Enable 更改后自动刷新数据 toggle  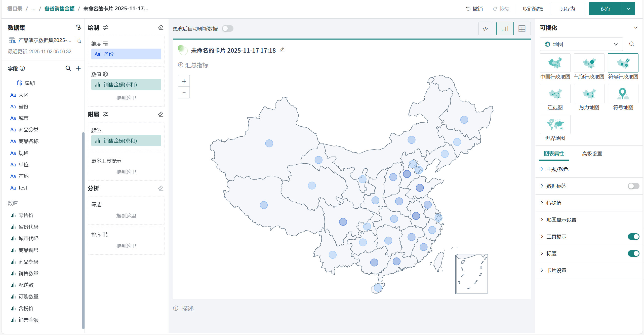coord(228,29)
